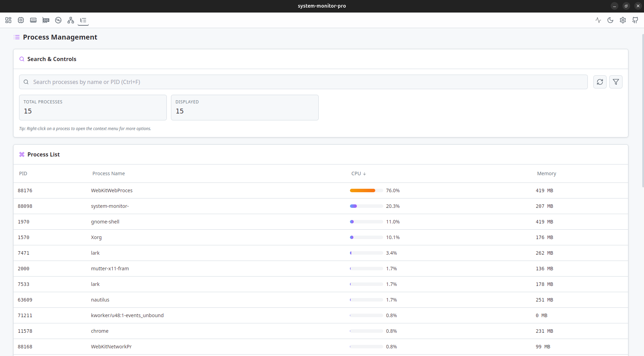View GPU statistics via graphics card icon

pyautogui.click(x=46, y=20)
